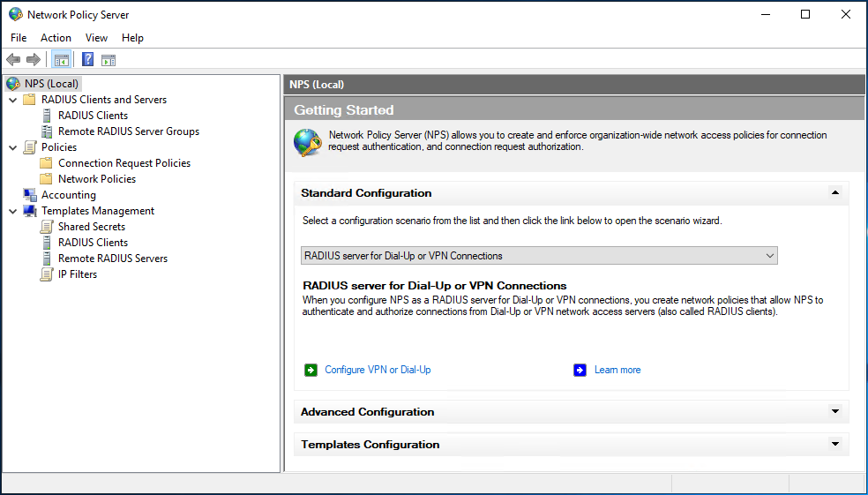The height and width of the screenshot is (495, 868).
Task: Click the server icon beside RADIUS Clients under Templates Management
Action: click(47, 243)
